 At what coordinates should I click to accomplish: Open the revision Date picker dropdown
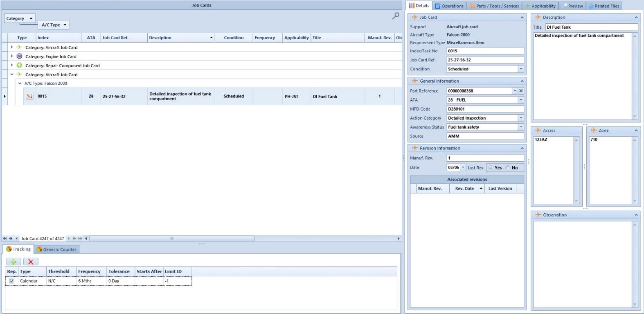click(463, 167)
